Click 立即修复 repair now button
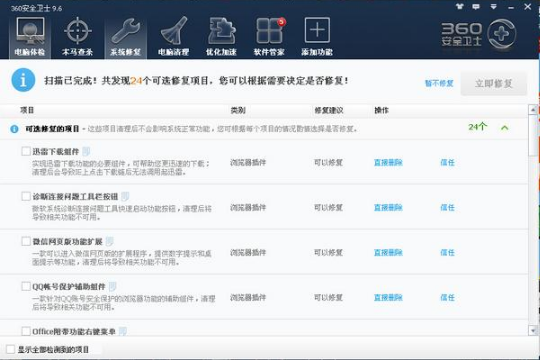The image size is (540, 360). [x=494, y=83]
